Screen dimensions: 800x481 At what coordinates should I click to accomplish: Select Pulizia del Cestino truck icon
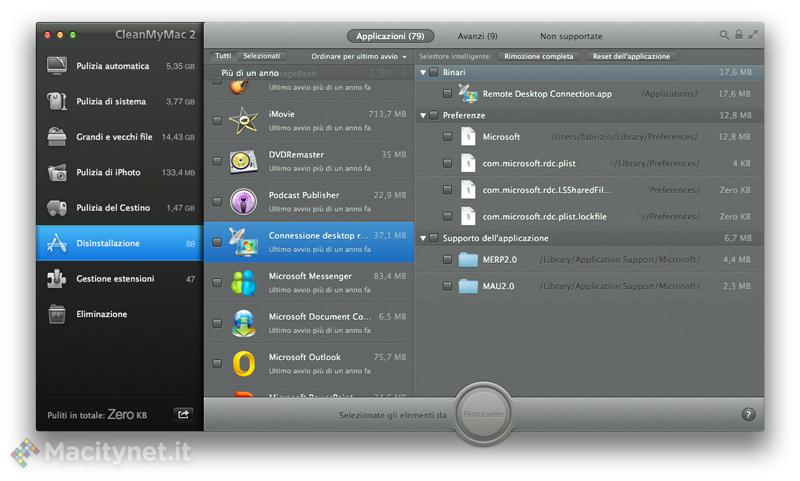pos(57,208)
